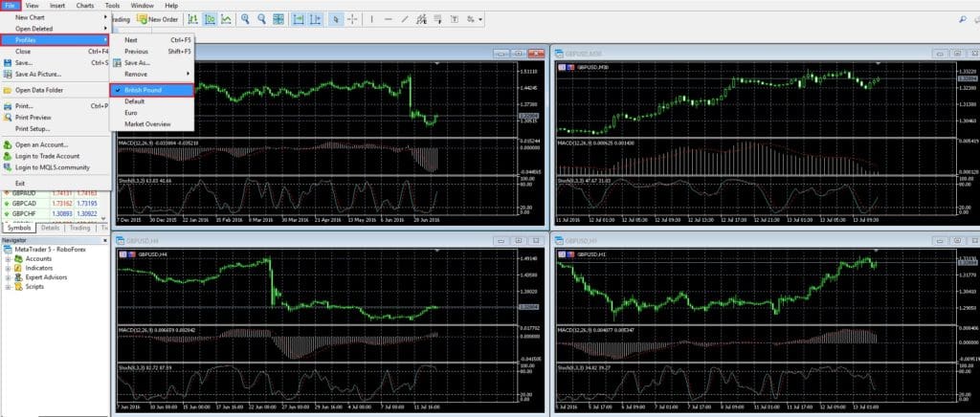Select the cursor arrow tool

pyautogui.click(x=336, y=19)
